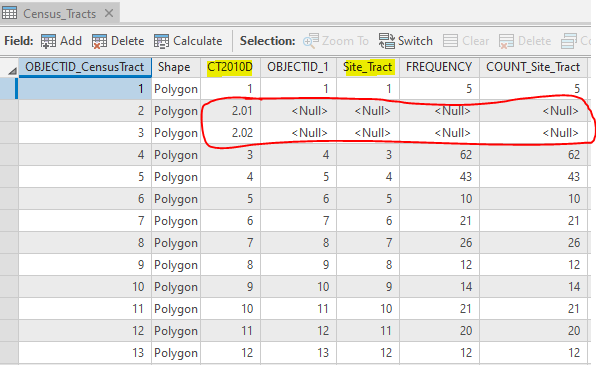
Task: Select the FREQUENCY column header
Action: [x=439, y=67]
